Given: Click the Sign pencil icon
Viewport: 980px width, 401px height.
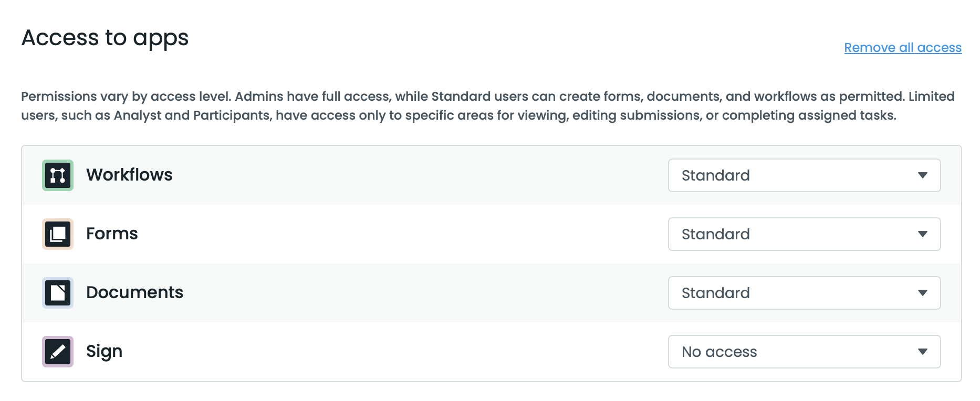Looking at the screenshot, I should (57, 352).
